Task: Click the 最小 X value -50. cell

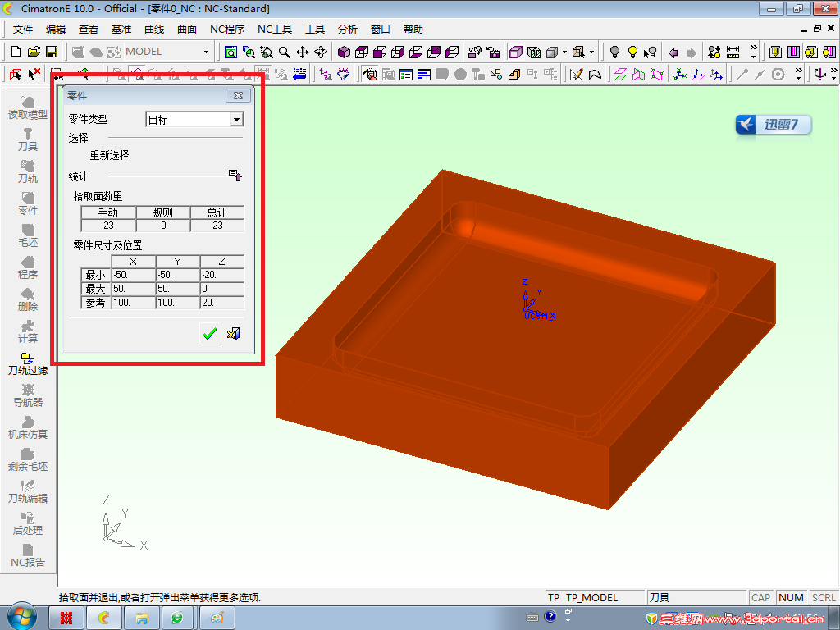Action: click(x=134, y=275)
